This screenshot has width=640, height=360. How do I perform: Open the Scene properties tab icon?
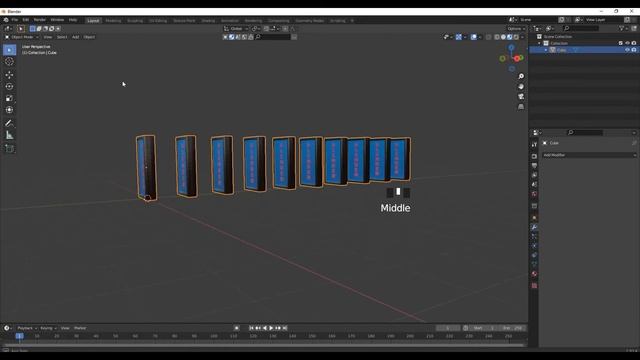[534, 184]
